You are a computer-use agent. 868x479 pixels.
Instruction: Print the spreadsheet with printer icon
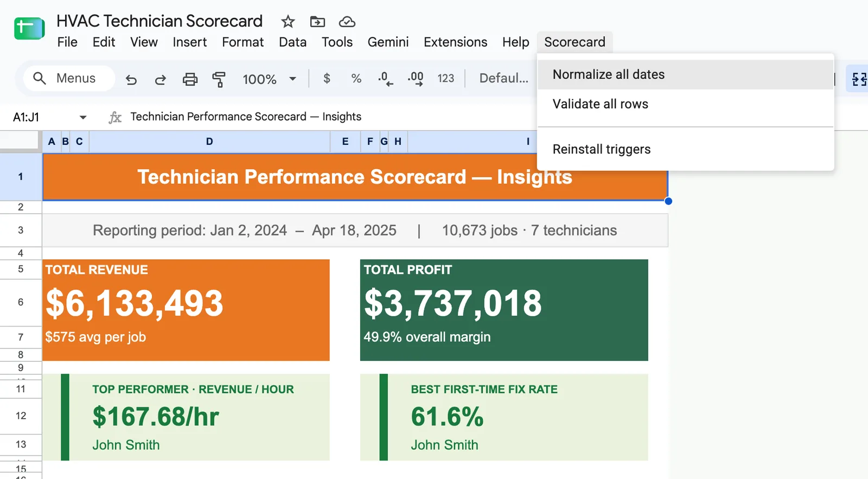pos(190,79)
